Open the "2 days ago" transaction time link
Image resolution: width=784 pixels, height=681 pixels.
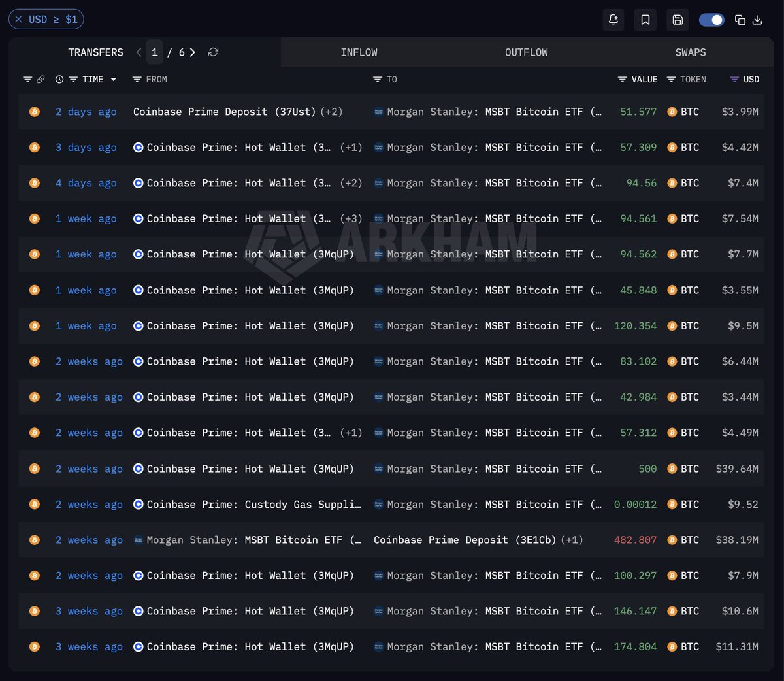(86, 112)
